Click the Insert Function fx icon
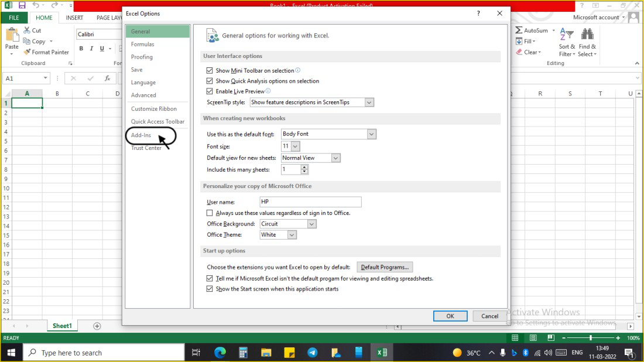The width and height of the screenshot is (644, 362). [x=107, y=78]
